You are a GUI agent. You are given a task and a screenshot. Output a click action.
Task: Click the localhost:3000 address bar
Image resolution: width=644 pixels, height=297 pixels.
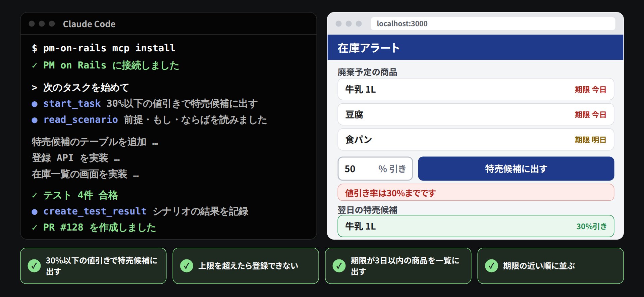[x=493, y=23]
